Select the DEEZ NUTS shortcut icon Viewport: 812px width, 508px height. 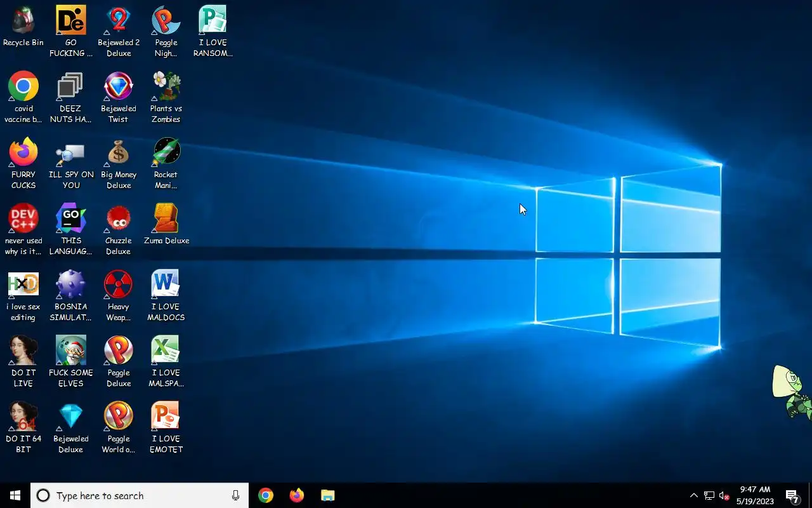(x=71, y=86)
